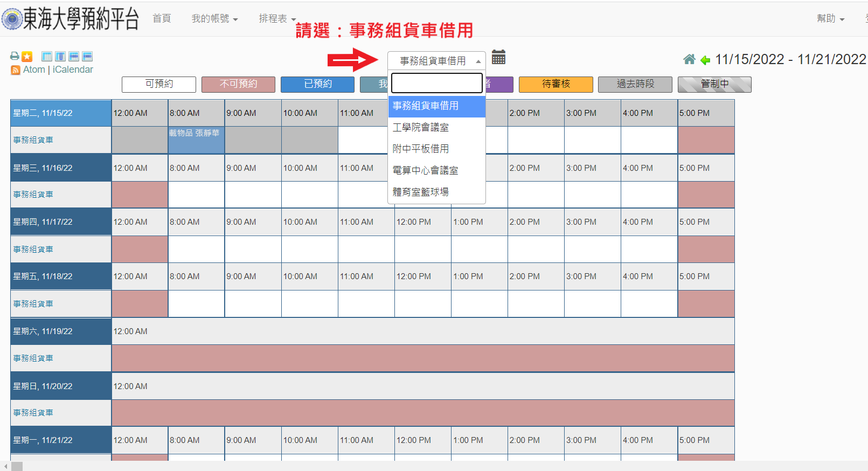Click the home icon beside date range
This screenshot has width=868, height=471.
(x=689, y=59)
